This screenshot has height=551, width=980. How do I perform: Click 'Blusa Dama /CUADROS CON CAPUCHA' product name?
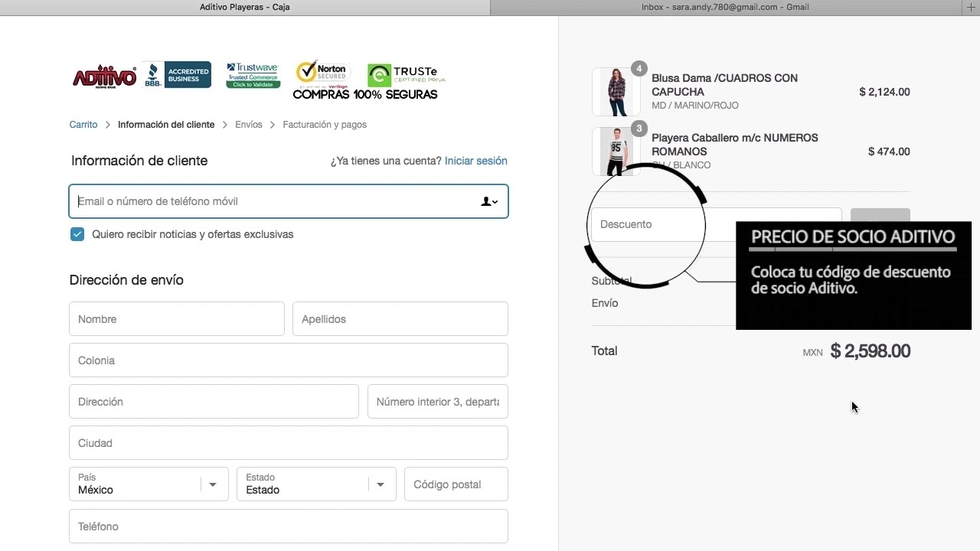pyautogui.click(x=724, y=85)
